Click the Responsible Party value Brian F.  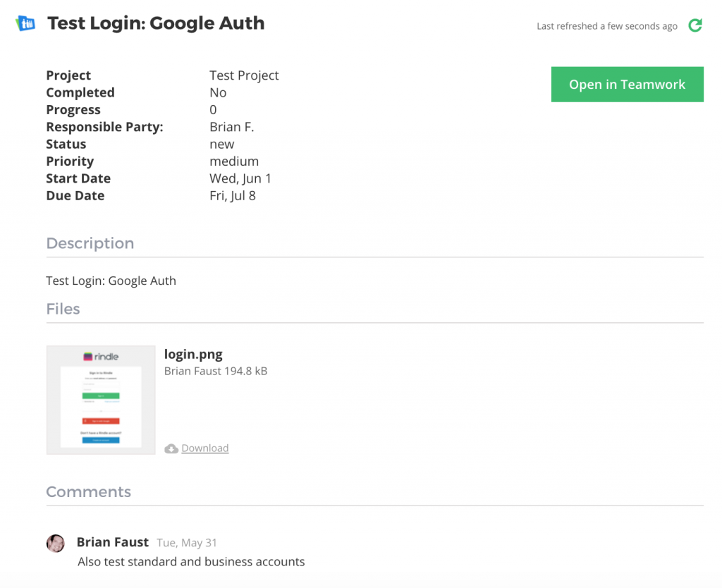click(x=231, y=127)
